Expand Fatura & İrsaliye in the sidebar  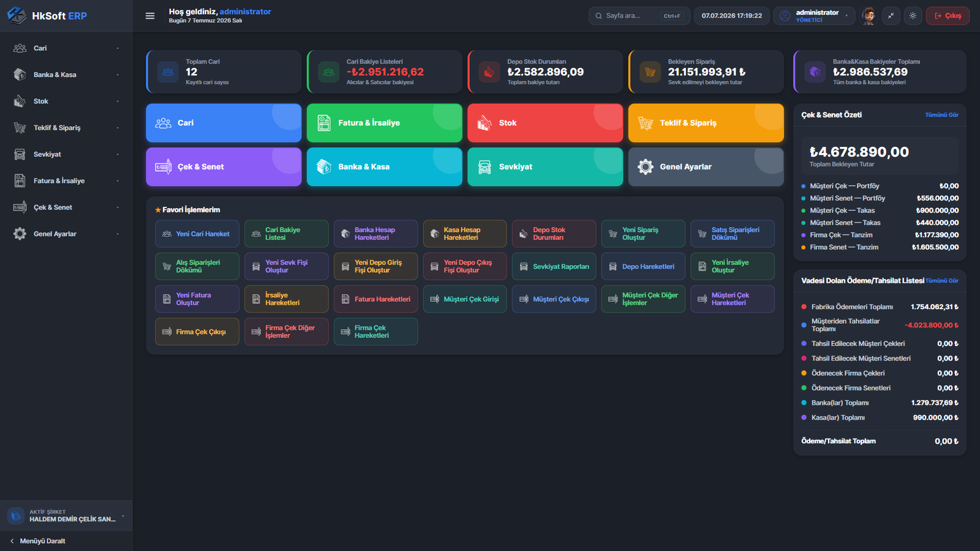[66, 181]
